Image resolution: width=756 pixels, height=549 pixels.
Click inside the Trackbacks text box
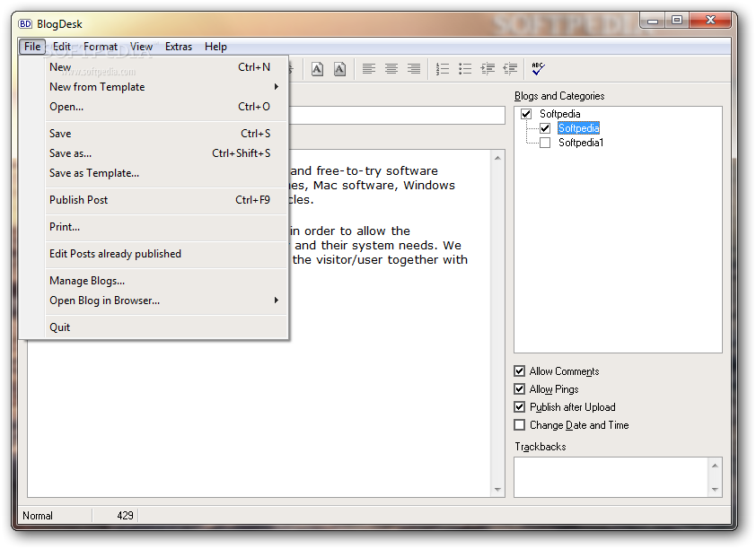pos(611,477)
